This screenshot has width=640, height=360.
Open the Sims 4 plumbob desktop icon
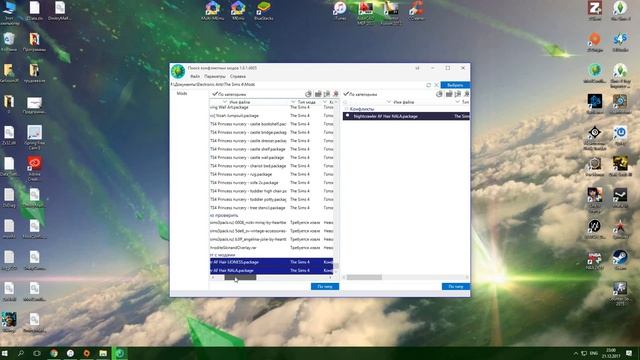(x=620, y=11)
